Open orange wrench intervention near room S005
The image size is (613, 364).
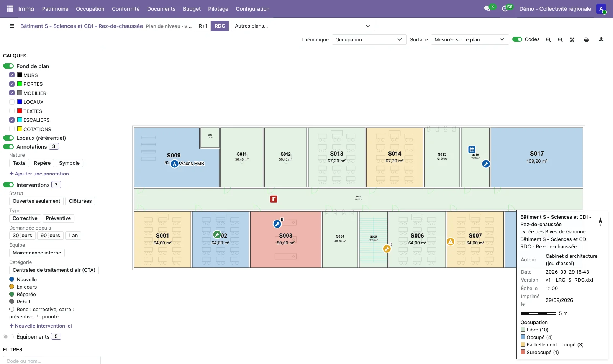(x=387, y=249)
